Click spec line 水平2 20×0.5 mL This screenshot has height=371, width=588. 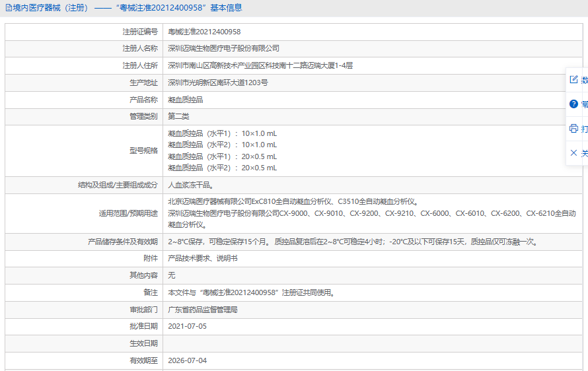click(223, 168)
